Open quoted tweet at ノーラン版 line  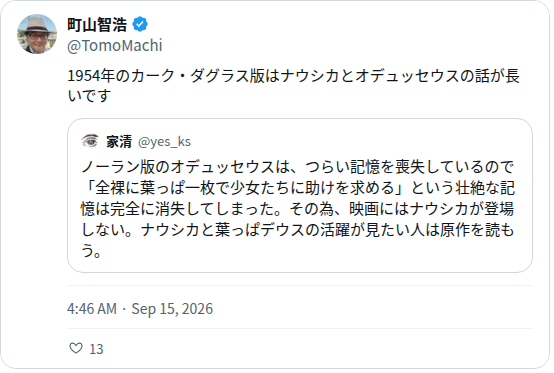pos(297,167)
